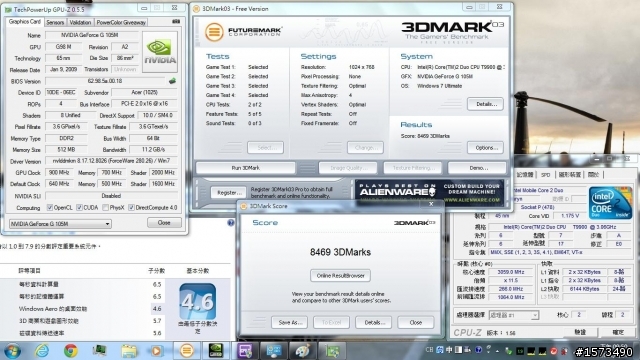Click Details... in the Score dialog

373,322
